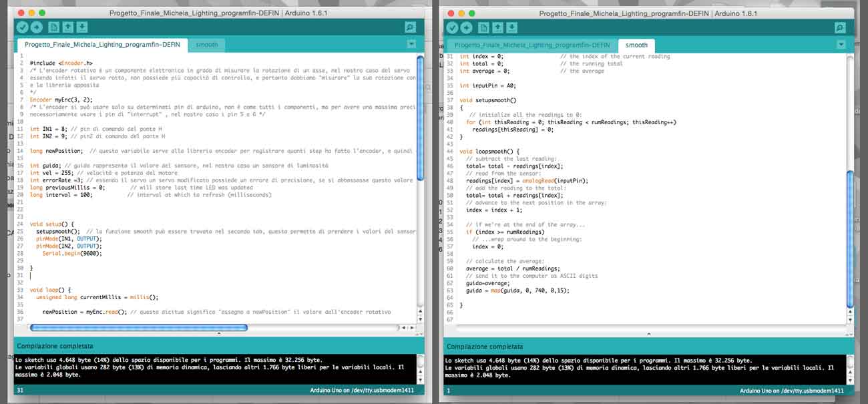Minimize the left Arduino window

[x=31, y=13]
